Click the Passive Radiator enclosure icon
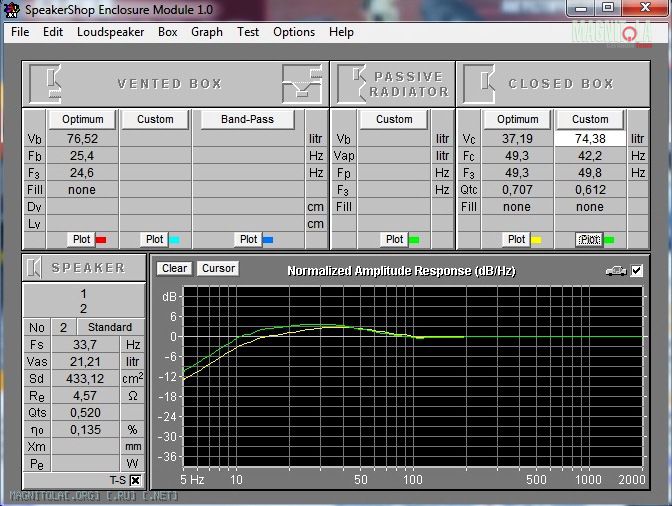The width and height of the screenshot is (672, 506). 351,84
